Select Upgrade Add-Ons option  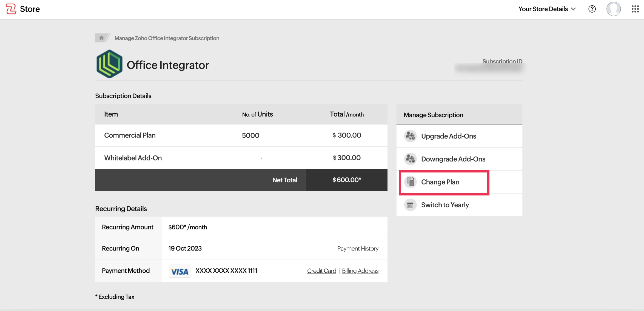click(448, 136)
